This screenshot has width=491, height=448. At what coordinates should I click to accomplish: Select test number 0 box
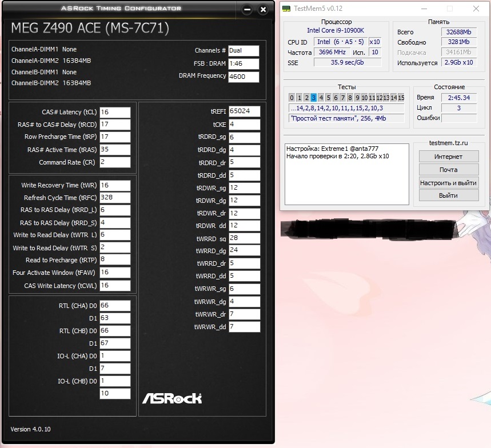click(292, 98)
